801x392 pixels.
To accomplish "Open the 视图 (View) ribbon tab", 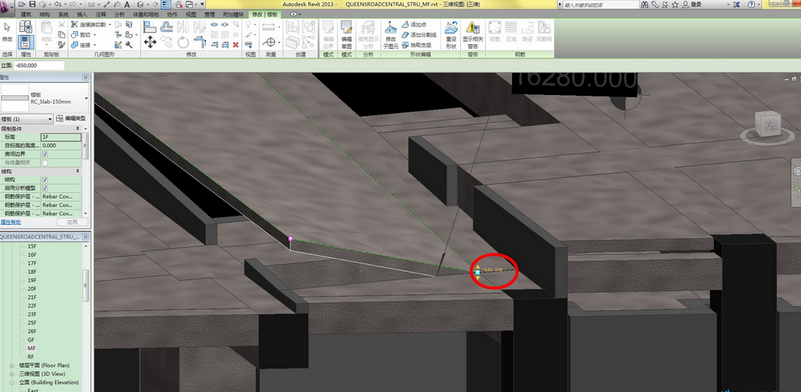I will point(191,14).
